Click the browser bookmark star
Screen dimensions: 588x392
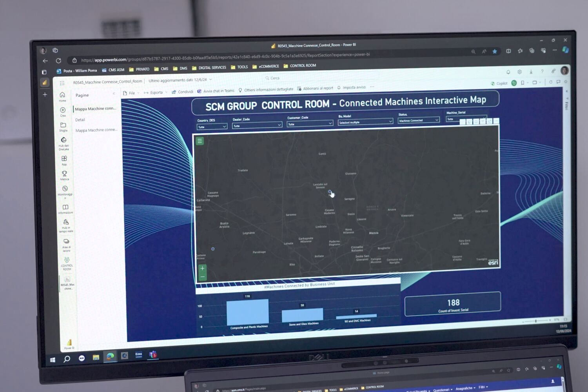[495, 51]
